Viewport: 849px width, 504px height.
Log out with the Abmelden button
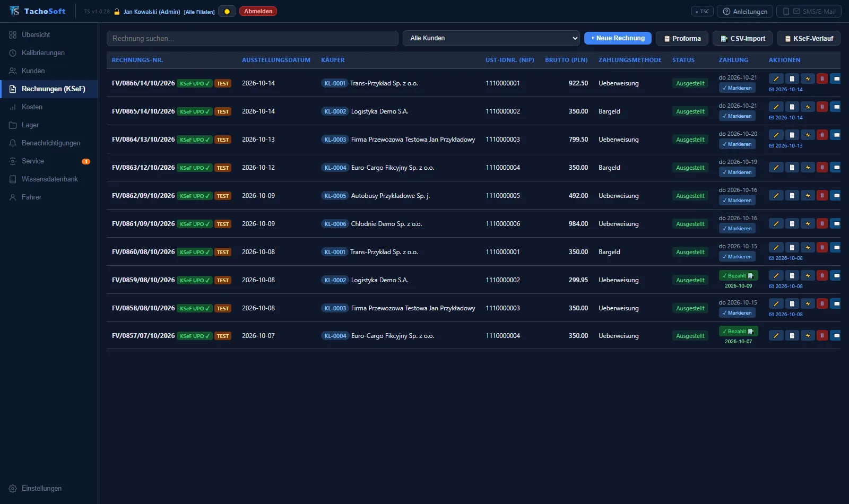[258, 11]
